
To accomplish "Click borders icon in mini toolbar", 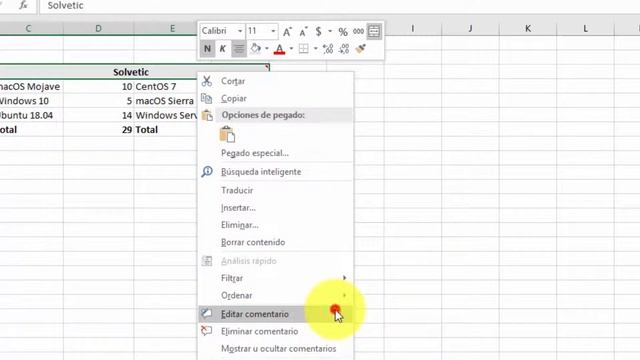I will click(x=304, y=49).
